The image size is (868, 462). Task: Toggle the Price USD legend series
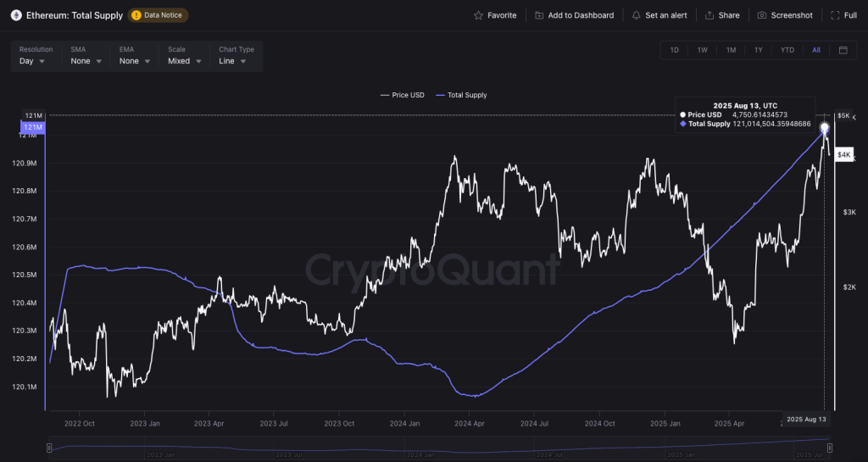click(403, 95)
